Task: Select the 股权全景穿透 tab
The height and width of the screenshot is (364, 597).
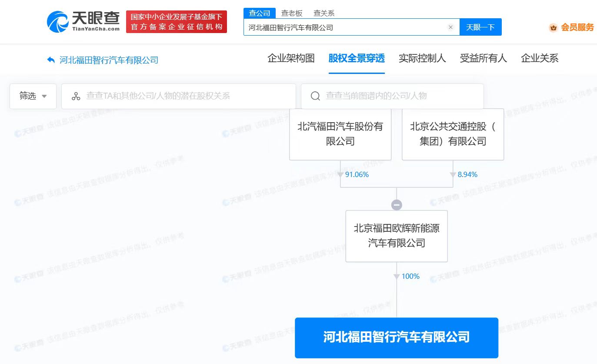Action: (x=357, y=58)
